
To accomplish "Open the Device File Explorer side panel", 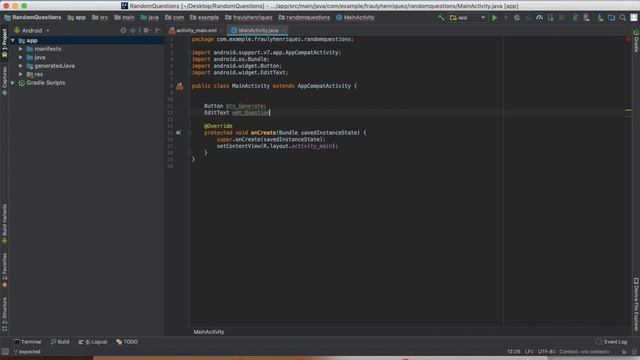I will coord(636,304).
